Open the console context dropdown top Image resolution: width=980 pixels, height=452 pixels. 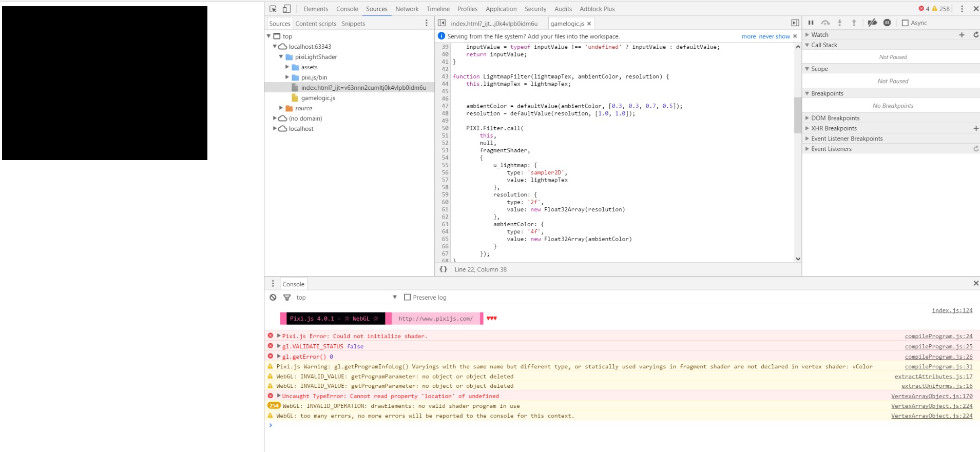coord(347,297)
